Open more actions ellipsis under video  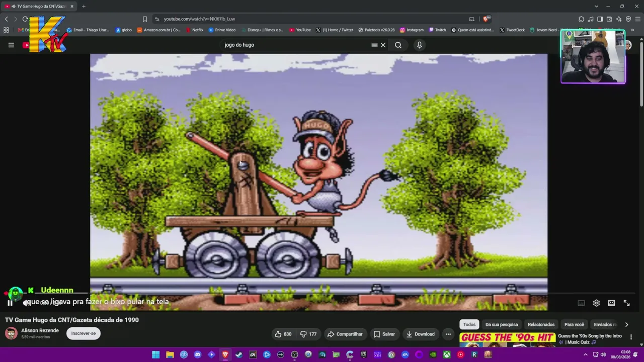point(448,334)
